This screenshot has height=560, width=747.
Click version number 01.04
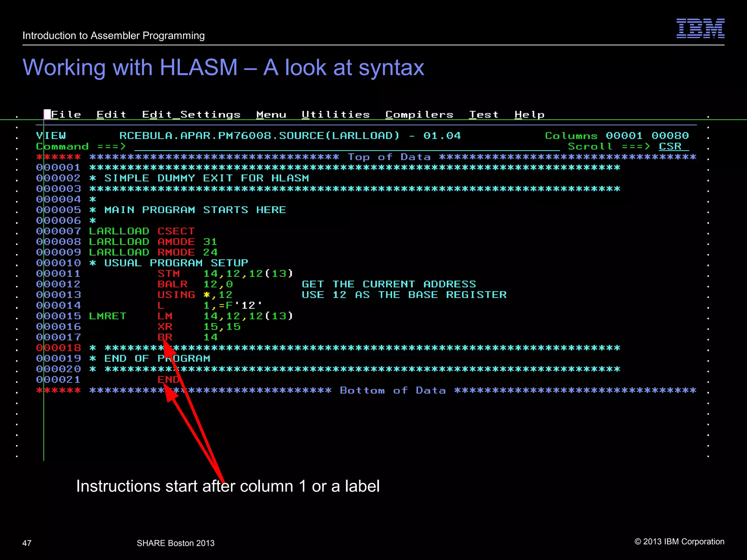(x=442, y=136)
